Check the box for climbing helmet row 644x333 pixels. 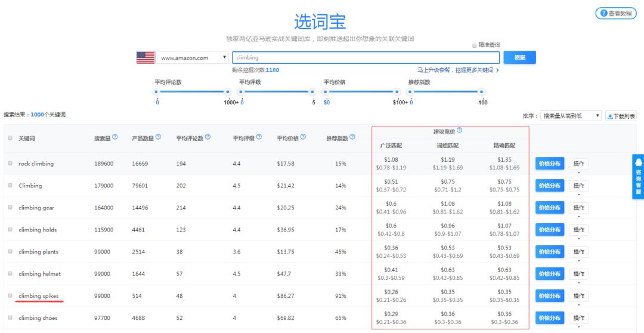pyautogui.click(x=10, y=273)
